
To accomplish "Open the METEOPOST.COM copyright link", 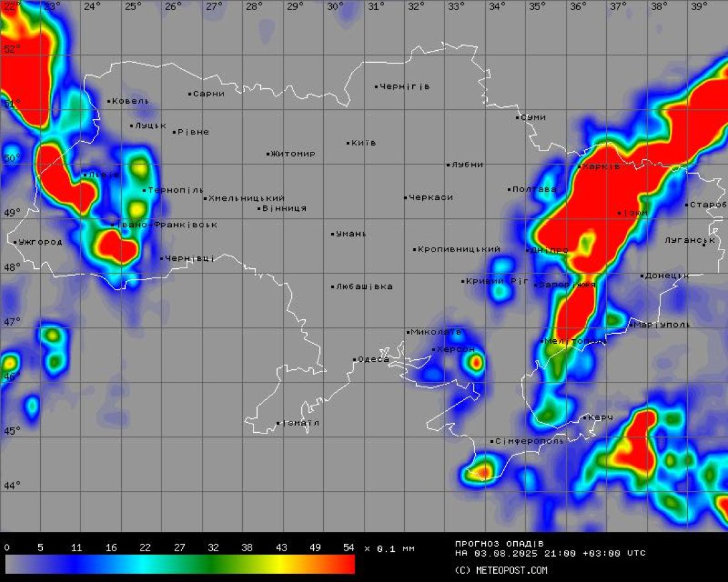I will tap(500, 571).
